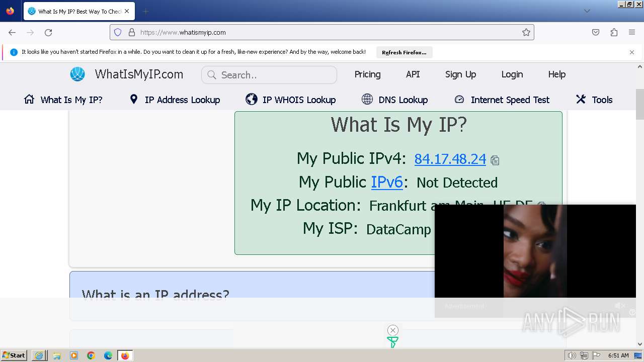Dismiss the Firefox refresh notification bar
644x362 pixels.
click(x=632, y=52)
